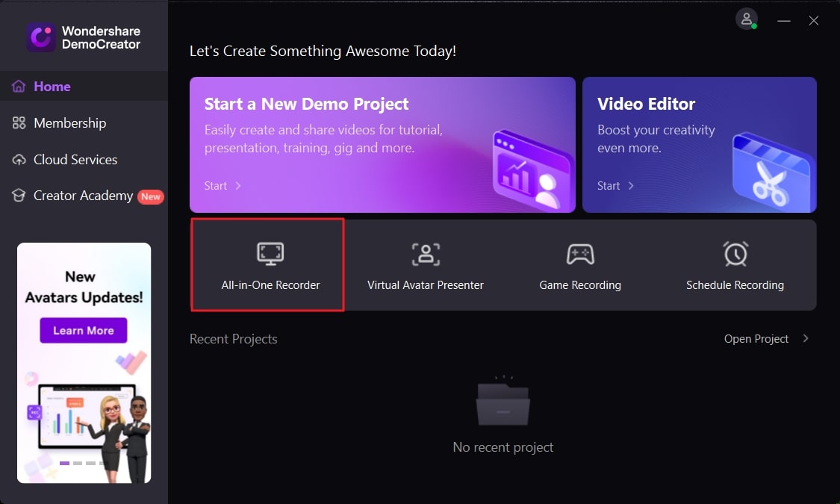Screen dimensions: 840x504
Task: Select the second banner carousel indicator
Action: 78,463
